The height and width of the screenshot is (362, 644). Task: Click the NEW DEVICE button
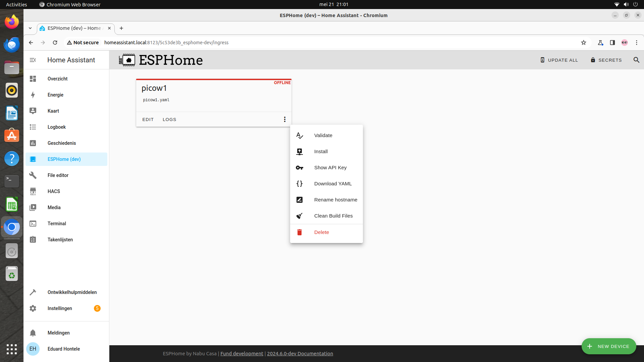609,346
